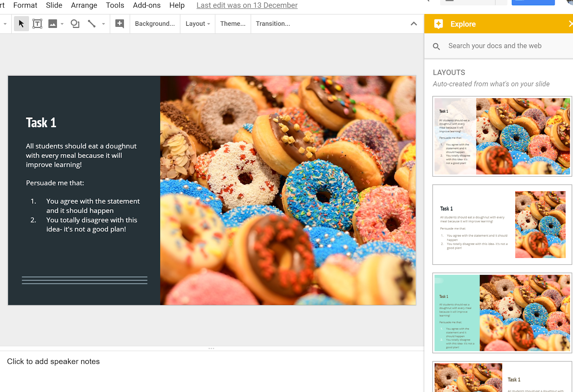Collapse the toolbar with the up chevron

414,24
